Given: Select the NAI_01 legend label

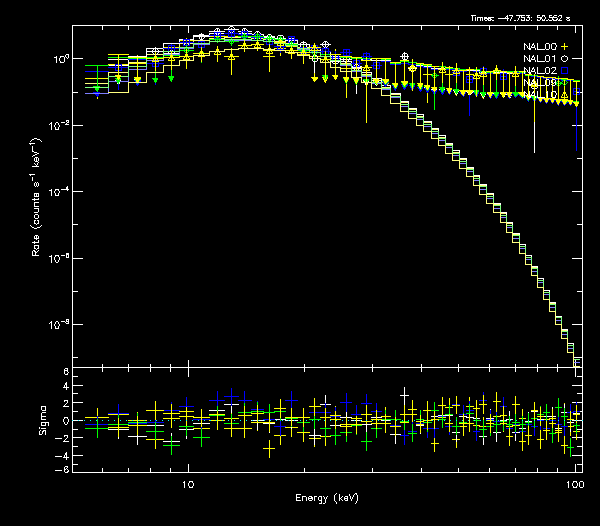Looking at the screenshot, I should tap(539, 59).
